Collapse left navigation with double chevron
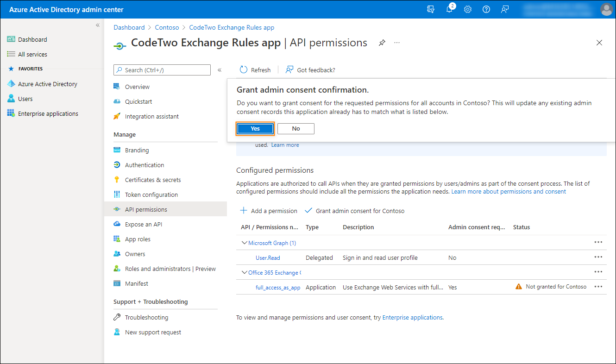 click(x=98, y=25)
